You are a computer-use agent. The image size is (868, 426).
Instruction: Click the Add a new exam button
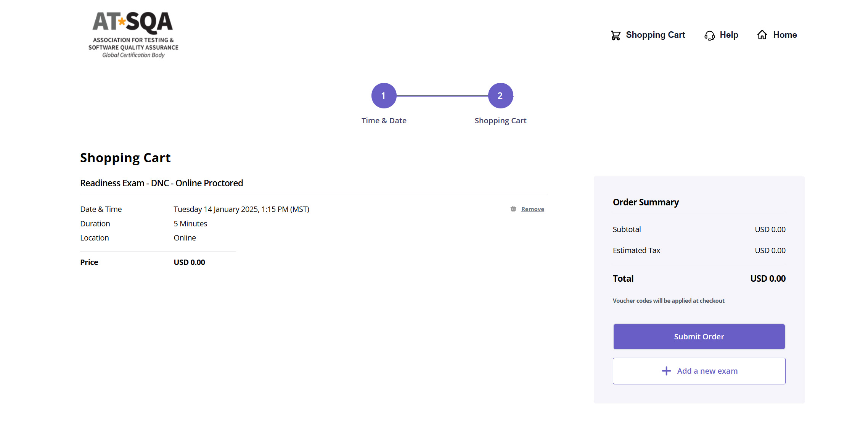699,371
